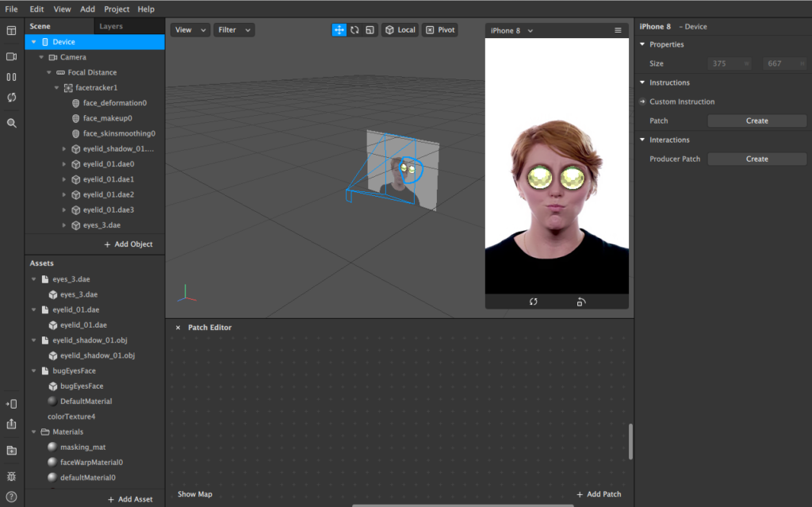The width and height of the screenshot is (812, 507).
Task: Click the Patch Editor vertical scrollbar
Action: point(630,442)
